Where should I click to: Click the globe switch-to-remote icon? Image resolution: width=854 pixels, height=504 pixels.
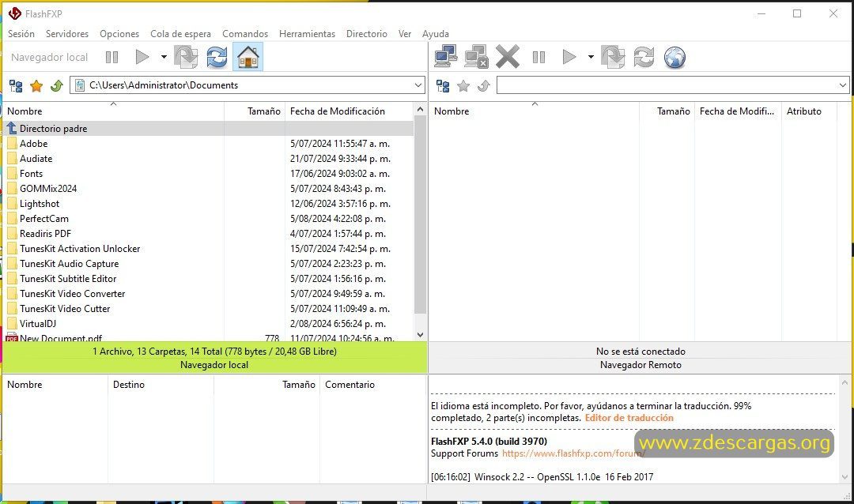[675, 57]
